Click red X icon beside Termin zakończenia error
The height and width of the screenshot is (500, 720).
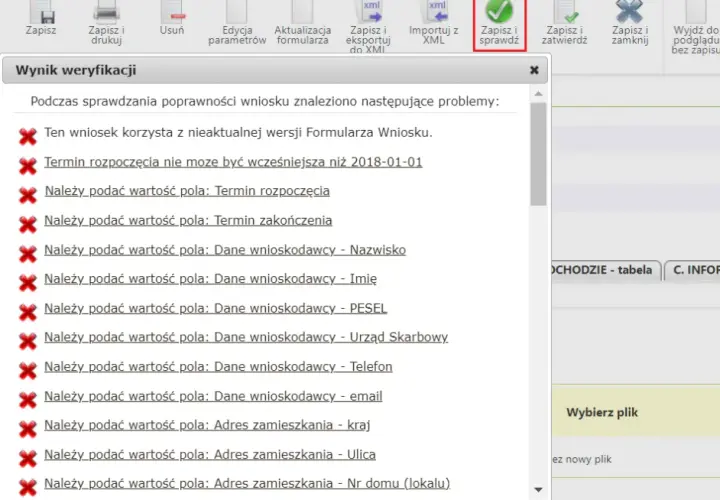pos(28,225)
